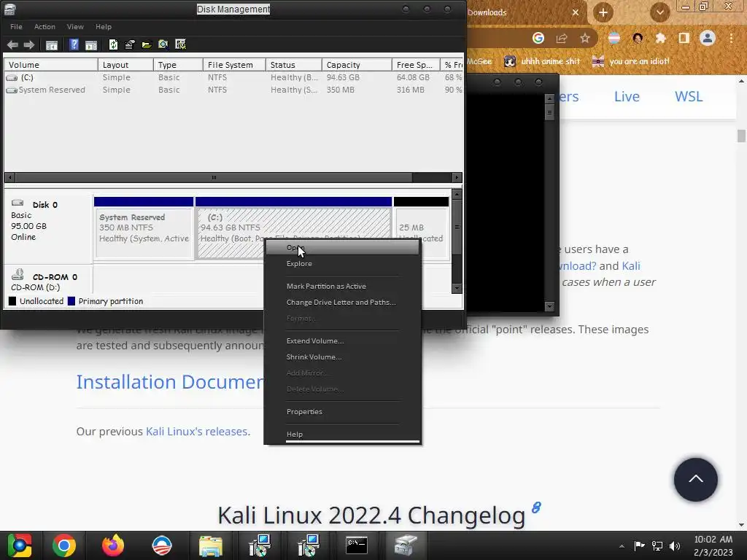The height and width of the screenshot is (560, 747).
Task: Click the green Refresh toolbar icon
Action: (113, 44)
